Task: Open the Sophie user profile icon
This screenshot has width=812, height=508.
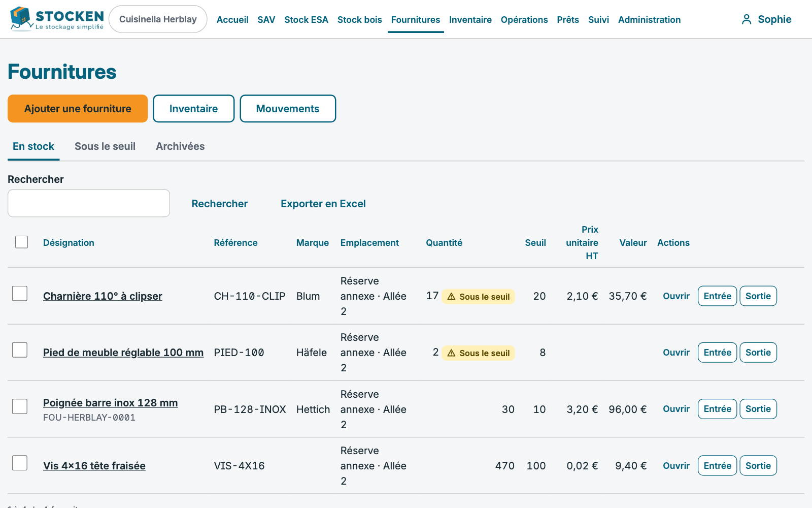Action: pos(747,19)
